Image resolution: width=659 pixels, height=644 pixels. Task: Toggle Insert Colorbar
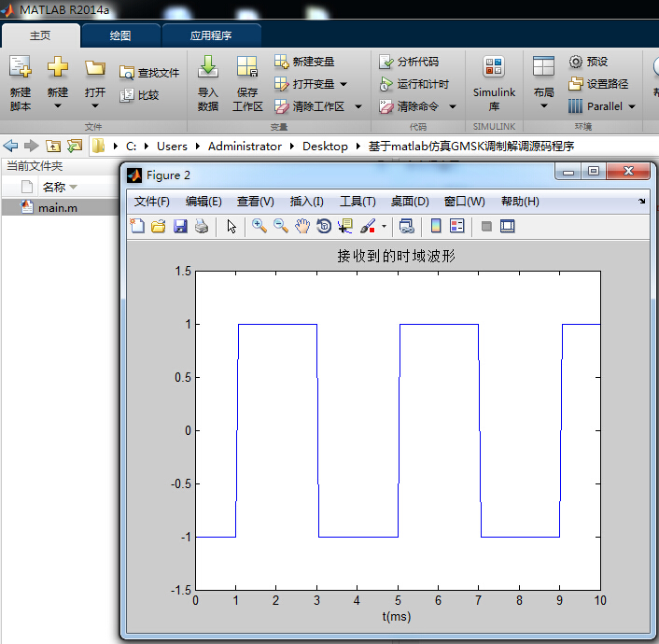point(436,226)
